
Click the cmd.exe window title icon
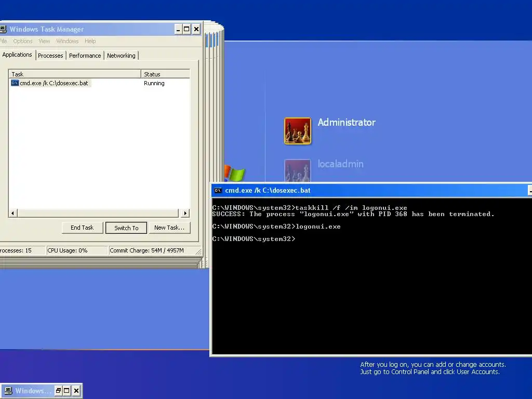coord(218,190)
